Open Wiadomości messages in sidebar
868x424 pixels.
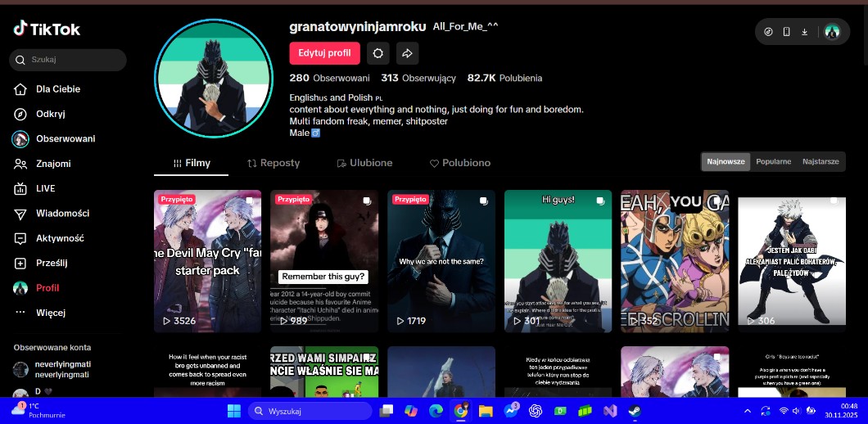[x=62, y=214]
